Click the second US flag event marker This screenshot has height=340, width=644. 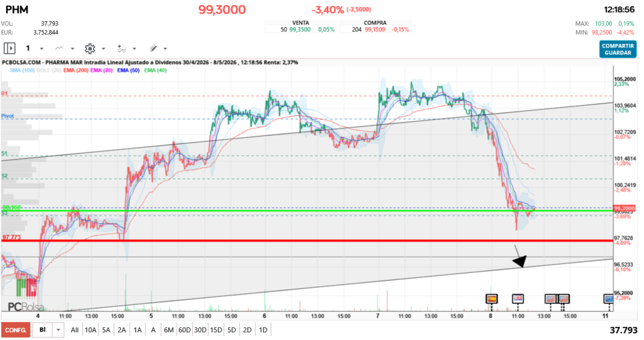(563, 298)
